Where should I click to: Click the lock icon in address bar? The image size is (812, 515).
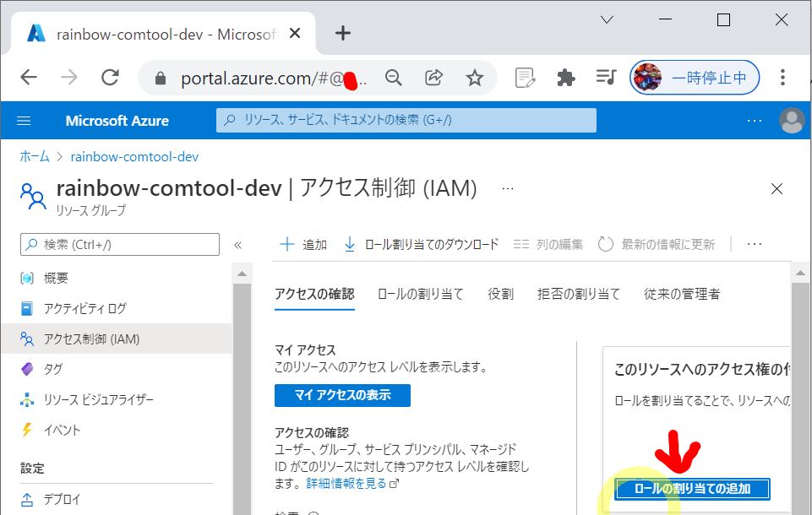click(x=161, y=79)
